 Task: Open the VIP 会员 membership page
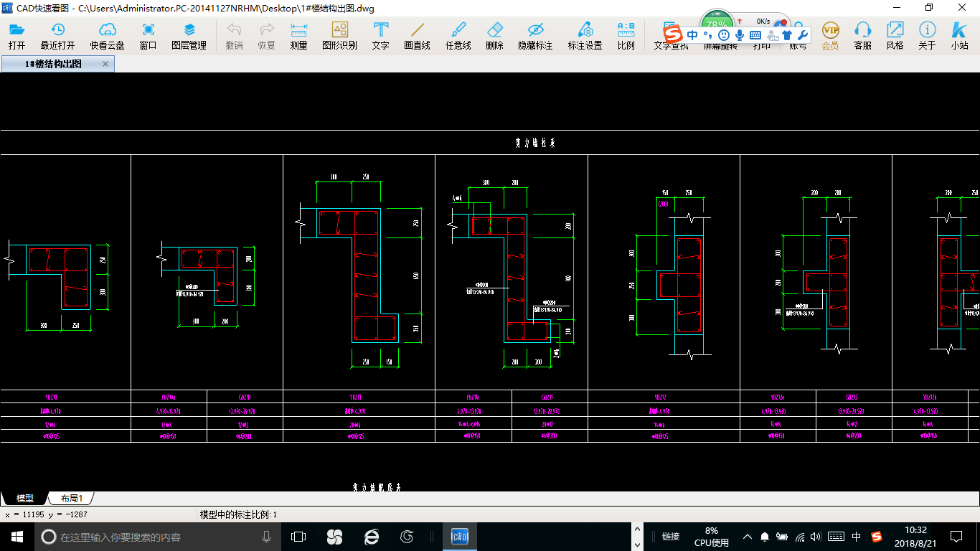click(x=830, y=36)
